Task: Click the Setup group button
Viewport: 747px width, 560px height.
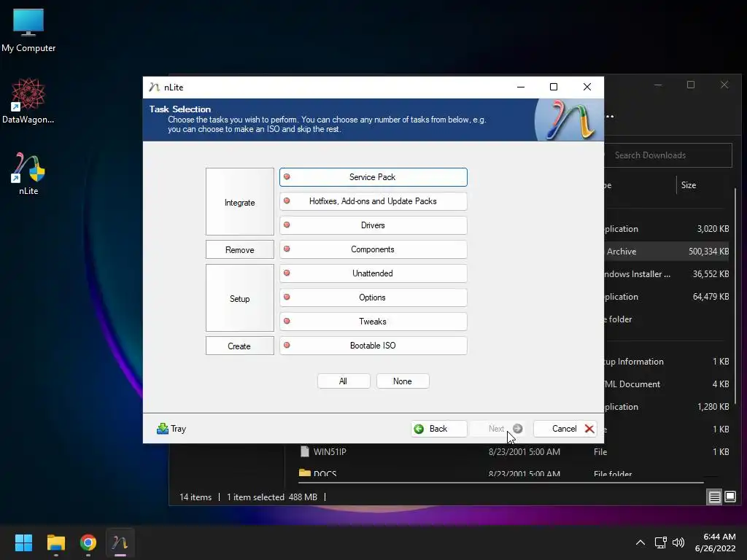Action: (239, 298)
